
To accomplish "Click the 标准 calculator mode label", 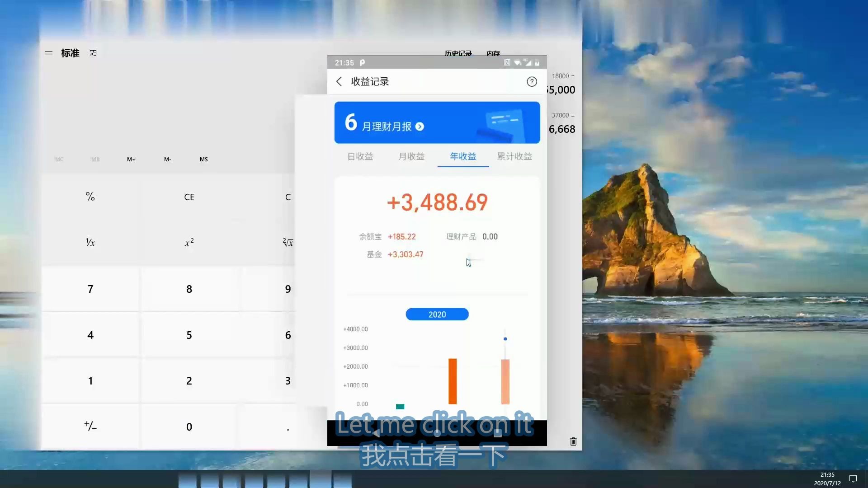I will click(x=71, y=53).
